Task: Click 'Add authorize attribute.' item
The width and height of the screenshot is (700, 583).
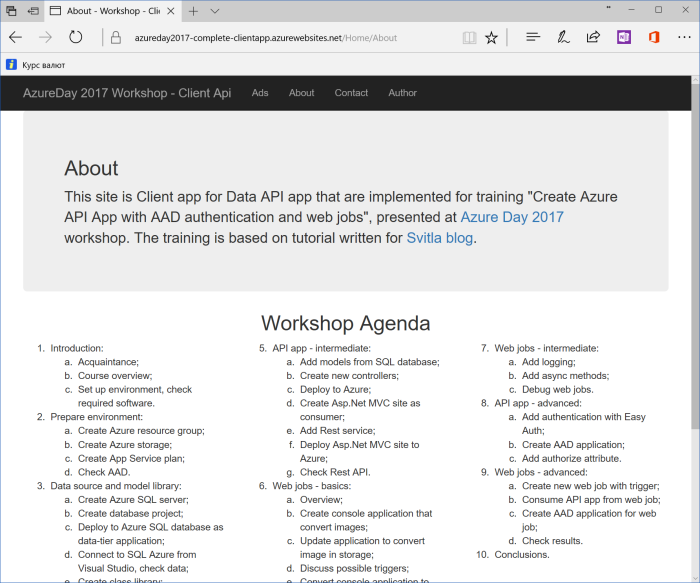Action: pyautogui.click(x=571, y=458)
